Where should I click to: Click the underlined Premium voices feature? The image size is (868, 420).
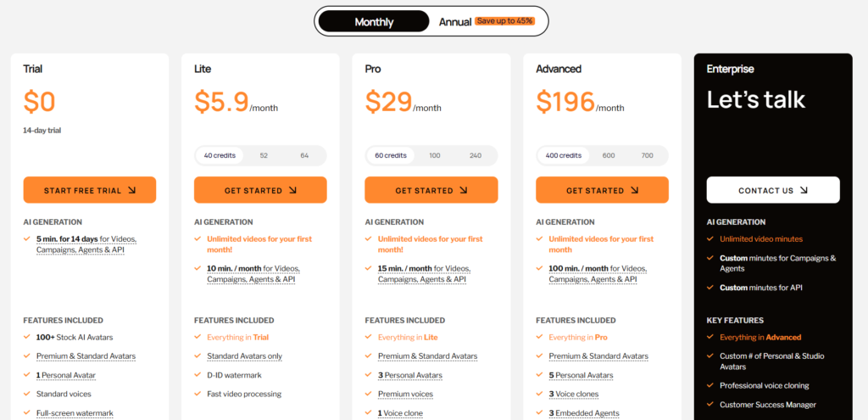click(405, 395)
